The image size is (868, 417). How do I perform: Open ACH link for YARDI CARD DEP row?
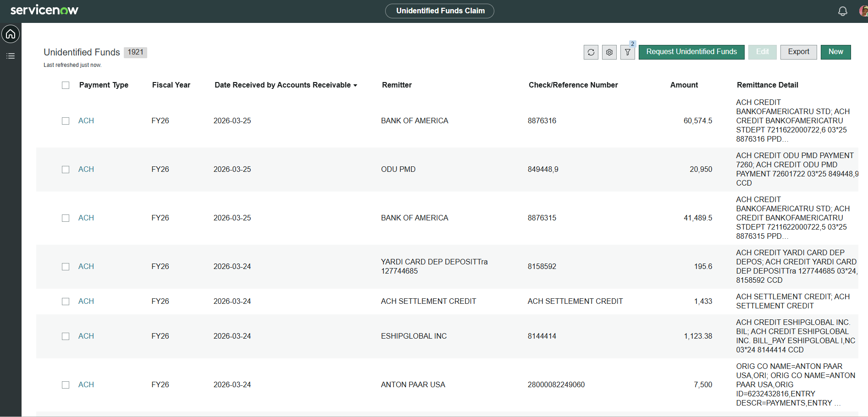(86, 267)
